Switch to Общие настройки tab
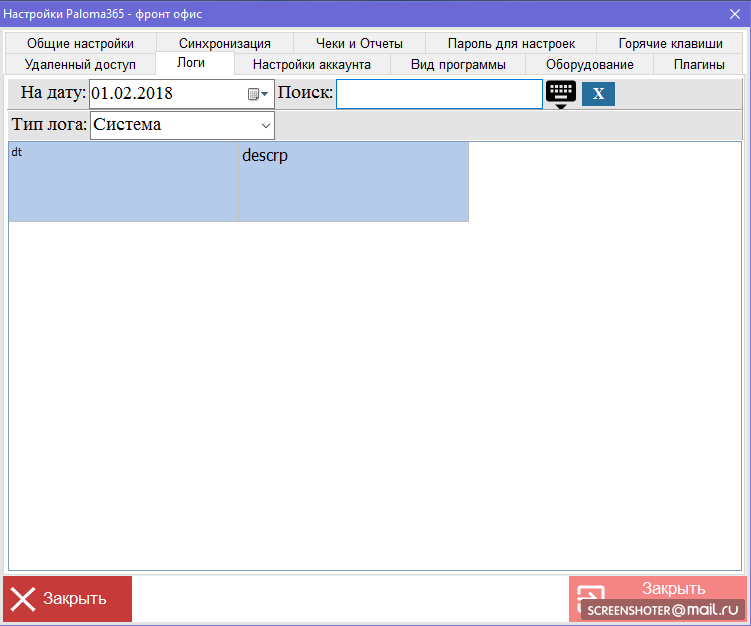 tap(80, 43)
